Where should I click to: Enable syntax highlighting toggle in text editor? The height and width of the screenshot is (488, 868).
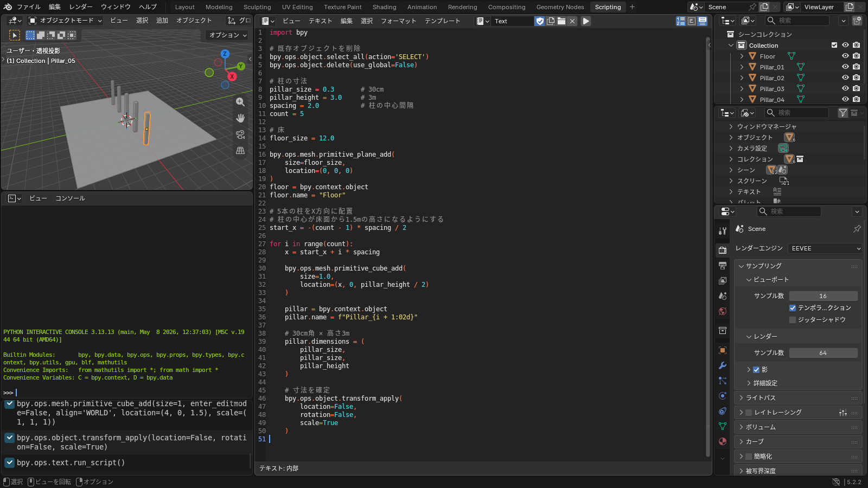pos(702,21)
